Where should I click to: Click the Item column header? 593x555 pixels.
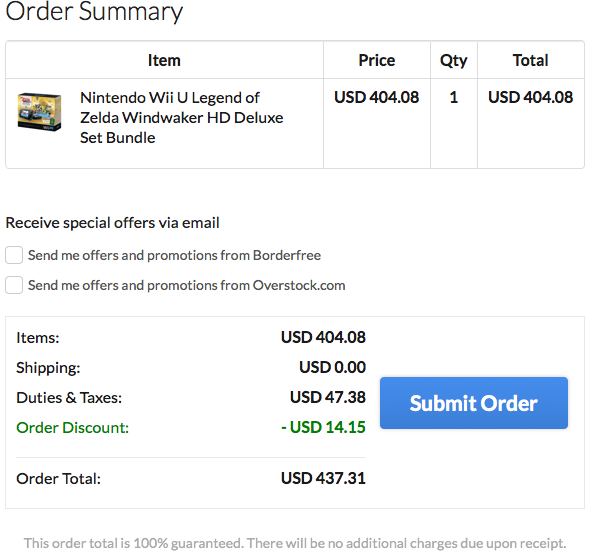coord(164,60)
